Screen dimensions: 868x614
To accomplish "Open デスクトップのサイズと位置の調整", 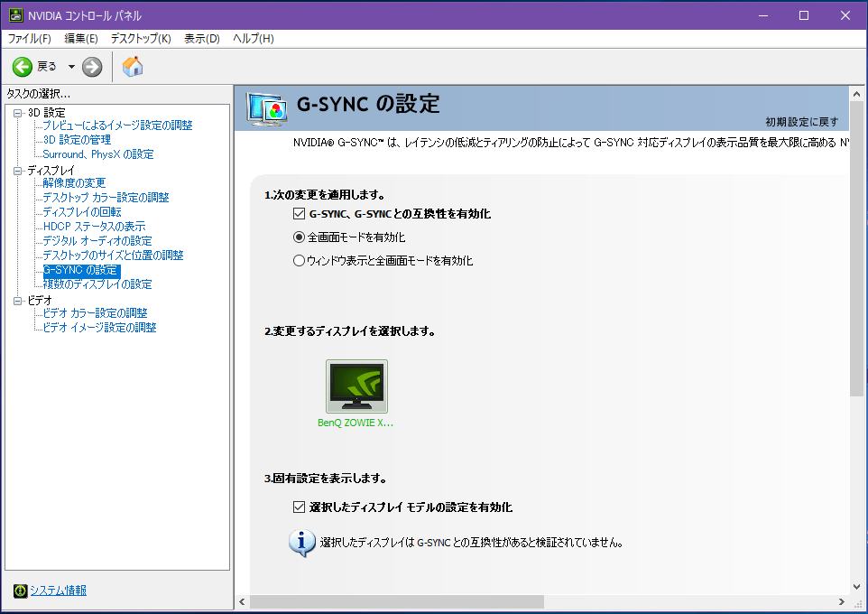I will [x=113, y=255].
